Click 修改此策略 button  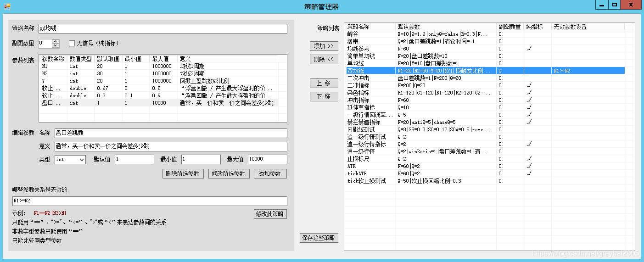[270, 214]
